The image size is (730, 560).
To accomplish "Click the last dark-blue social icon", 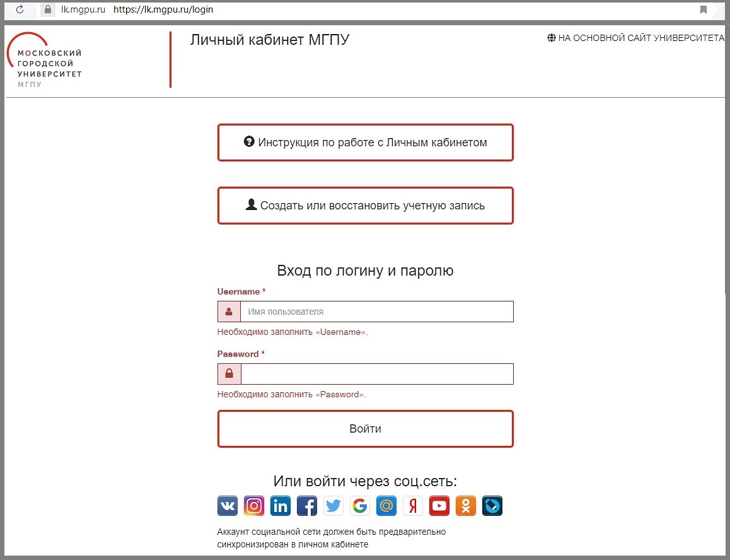I will point(492,506).
